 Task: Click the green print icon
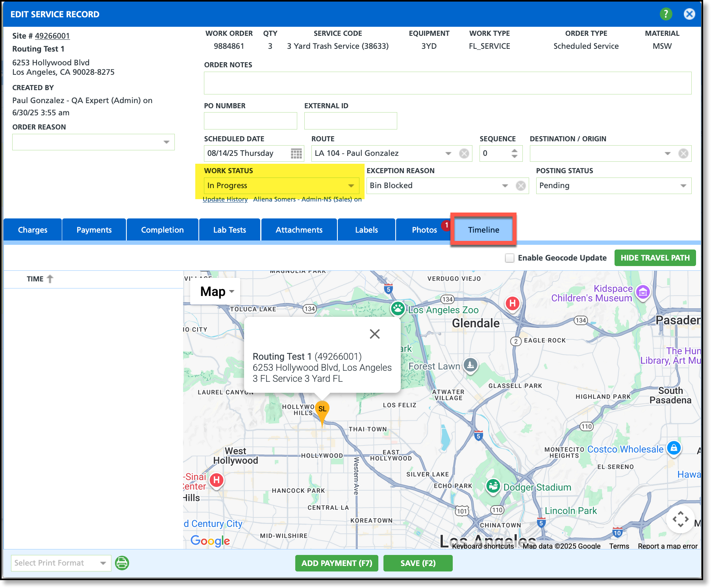pyautogui.click(x=122, y=563)
